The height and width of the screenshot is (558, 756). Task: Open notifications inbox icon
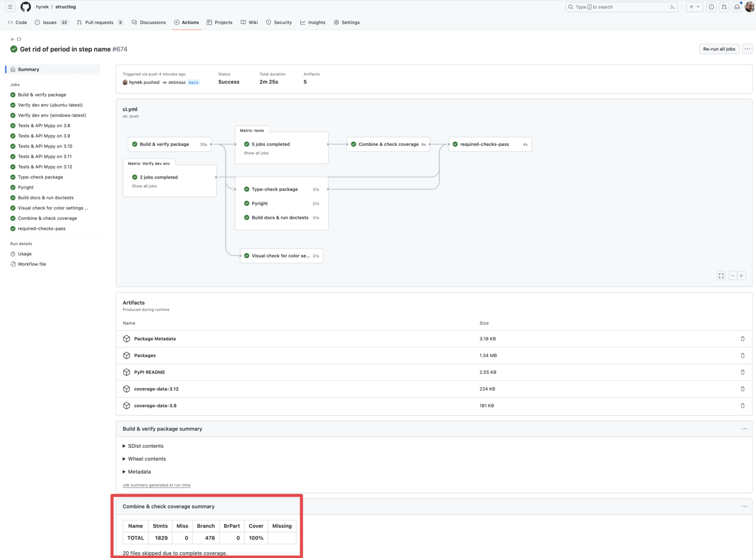coord(737,7)
